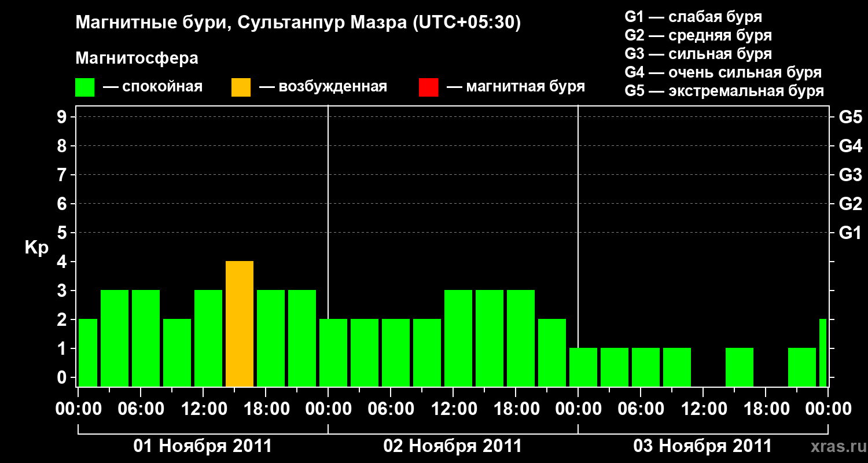Click the G3 label on the right axis
This screenshot has height=463, width=868.
pos(850,175)
